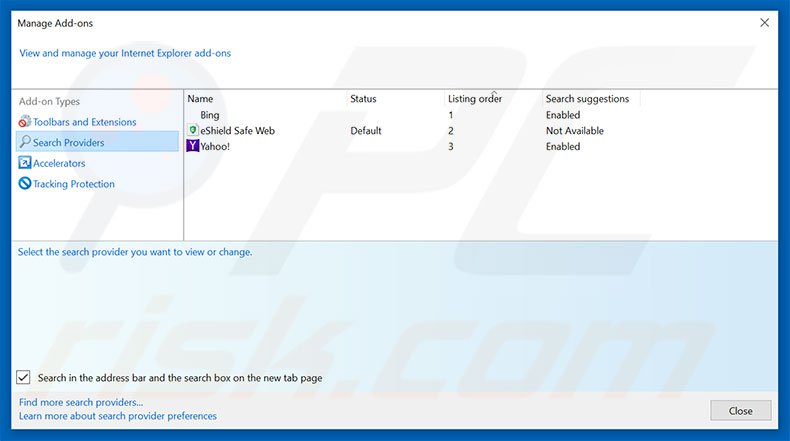Open Find more search providers link

[81, 402]
